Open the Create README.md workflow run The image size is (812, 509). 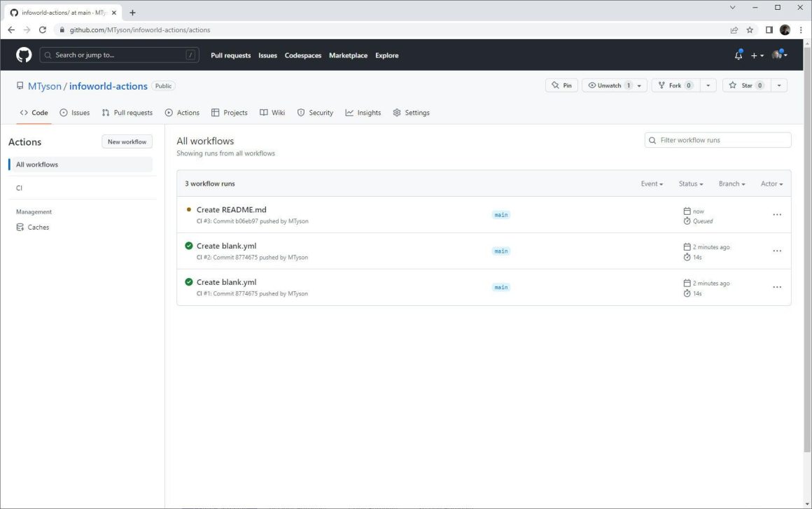coord(232,210)
